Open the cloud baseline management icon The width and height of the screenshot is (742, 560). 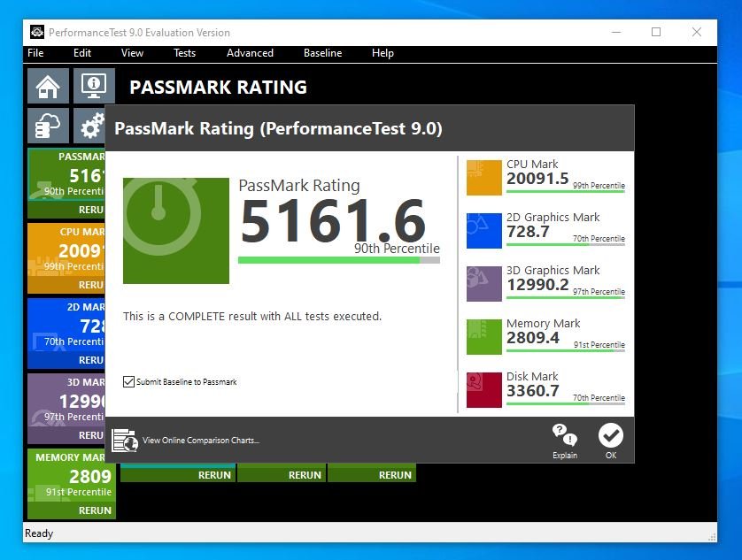[x=49, y=126]
